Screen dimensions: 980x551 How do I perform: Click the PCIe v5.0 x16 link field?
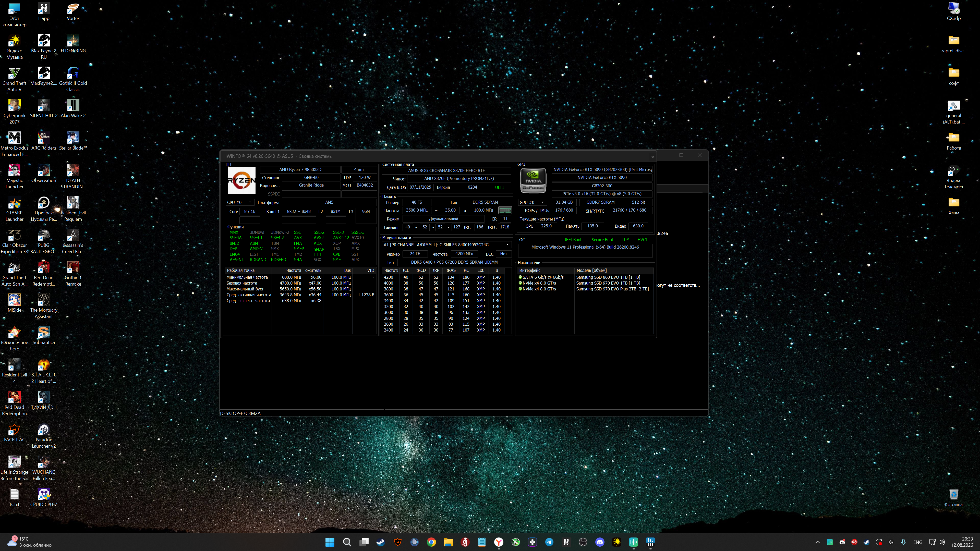click(x=602, y=194)
